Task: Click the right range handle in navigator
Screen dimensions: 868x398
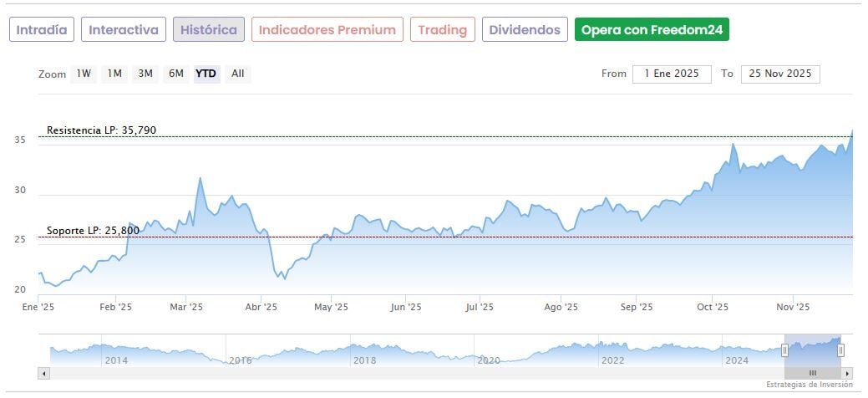Action: pyautogui.click(x=840, y=350)
